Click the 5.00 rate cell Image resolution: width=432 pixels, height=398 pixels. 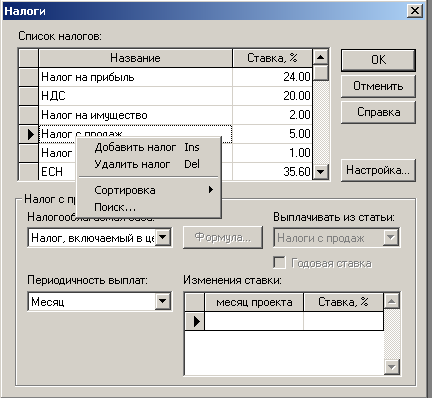point(272,134)
